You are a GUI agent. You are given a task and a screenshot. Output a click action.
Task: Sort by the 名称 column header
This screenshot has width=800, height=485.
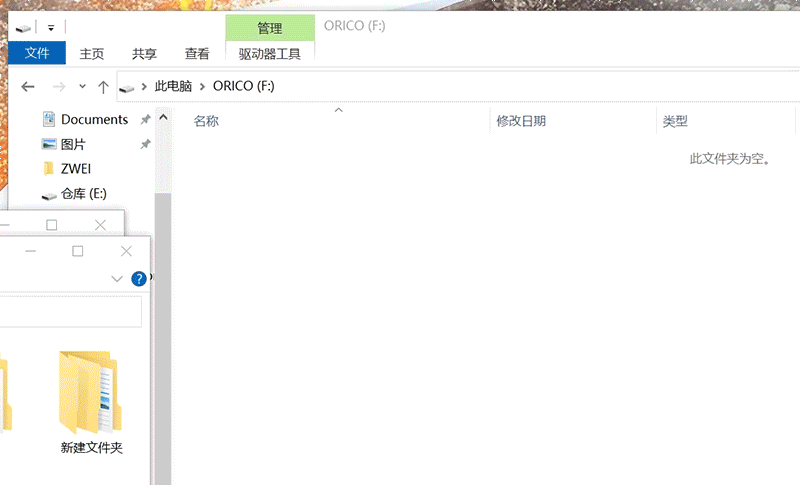pos(206,121)
